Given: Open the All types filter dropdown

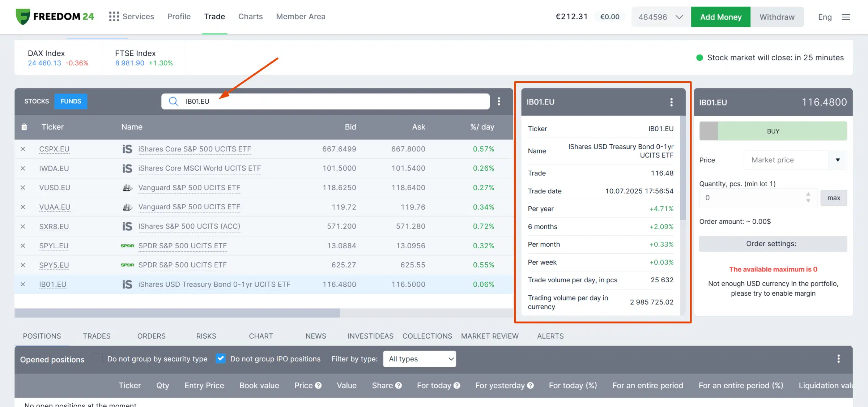Looking at the screenshot, I should pos(420,359).
